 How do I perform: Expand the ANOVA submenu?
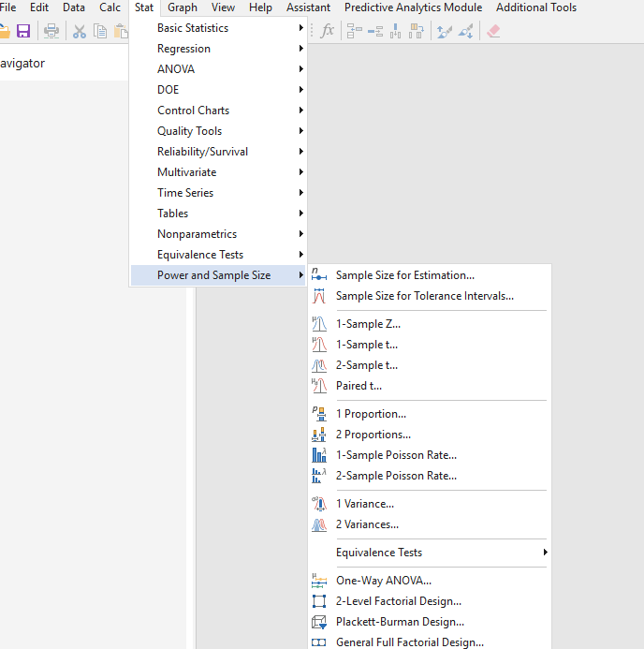[217, 69]
